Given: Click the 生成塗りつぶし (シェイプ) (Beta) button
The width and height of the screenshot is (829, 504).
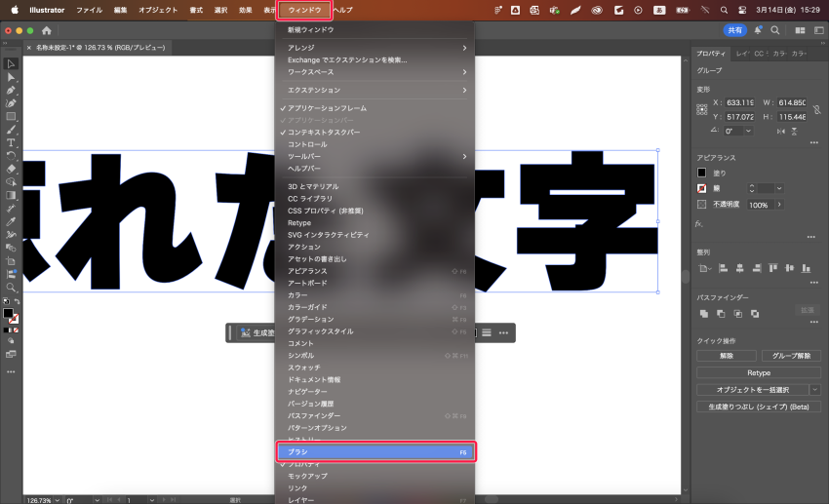Looking at the screenshot, I should pyautogui.click(x=759, y=407).
